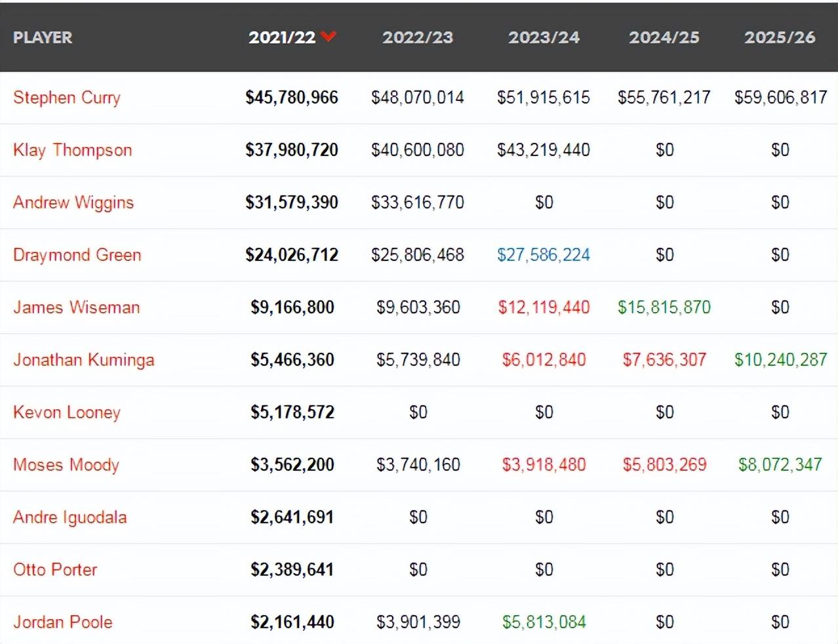Open Draymond Green player link
Viewport: 838px width, 644px height.
coord(77,255)
